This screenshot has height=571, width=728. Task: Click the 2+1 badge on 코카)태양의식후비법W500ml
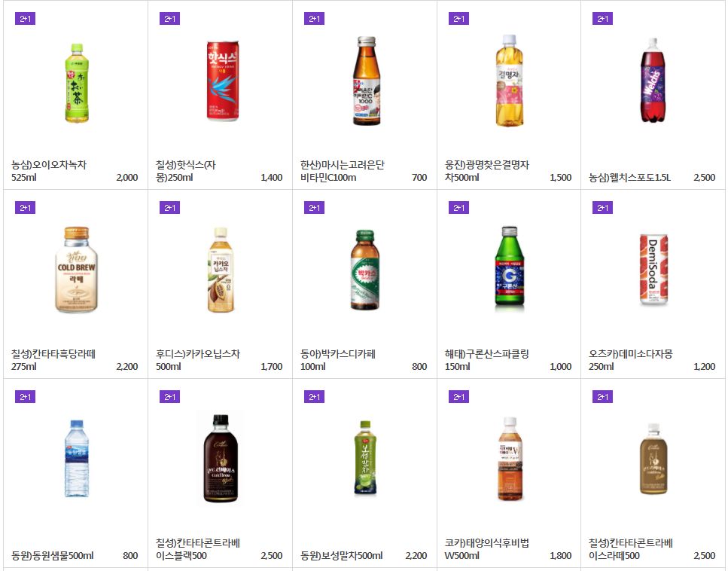pyautogui.click(x=458, y=397)
